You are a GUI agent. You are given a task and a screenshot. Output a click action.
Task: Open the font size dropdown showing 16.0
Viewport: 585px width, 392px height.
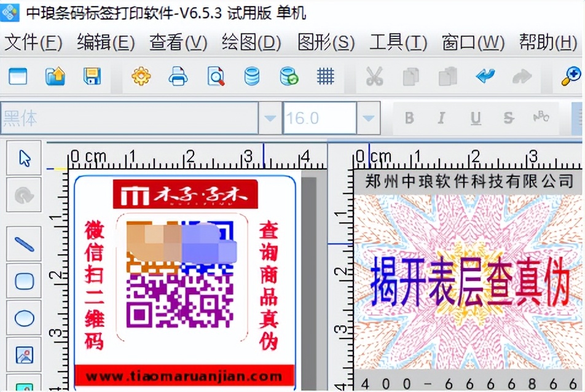(368, 117)
